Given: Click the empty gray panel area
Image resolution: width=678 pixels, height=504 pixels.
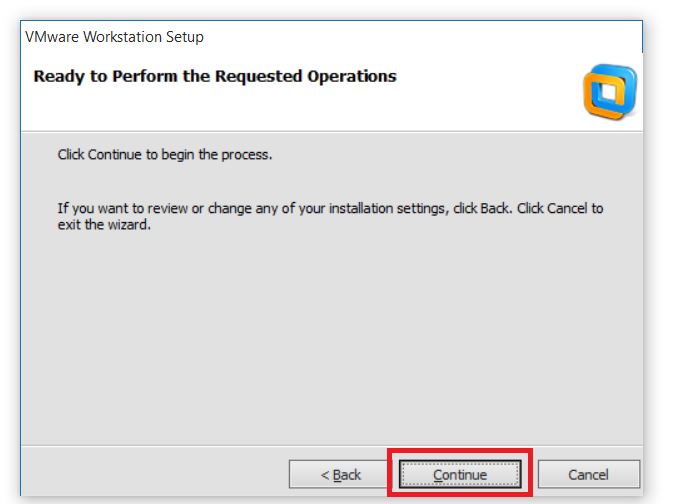Looking at the screenshot, I should click(330, 340).
